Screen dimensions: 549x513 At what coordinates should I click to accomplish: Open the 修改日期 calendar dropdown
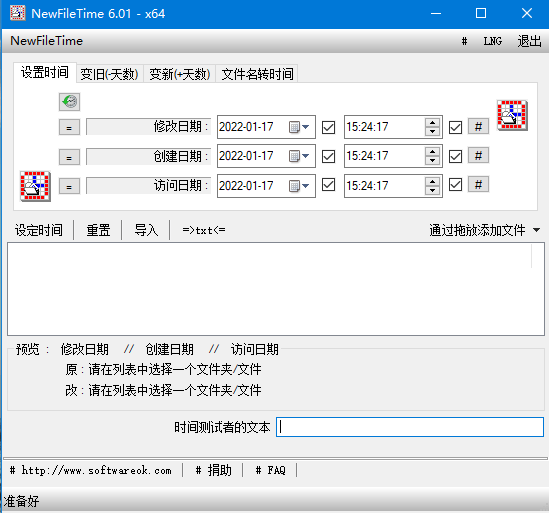[x=299, y=127]
